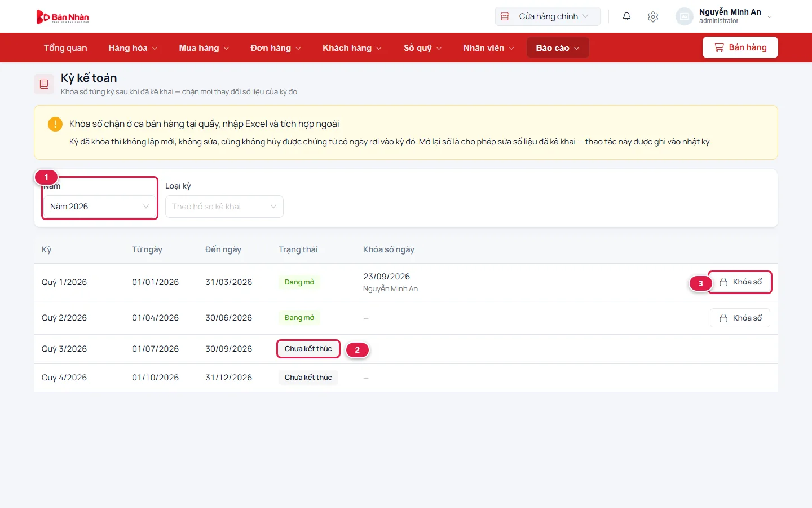This screenshot has height=508, width=812.
Task: Click the Kỳ kế toán page ledger icon
Action: tap(44, 84)
